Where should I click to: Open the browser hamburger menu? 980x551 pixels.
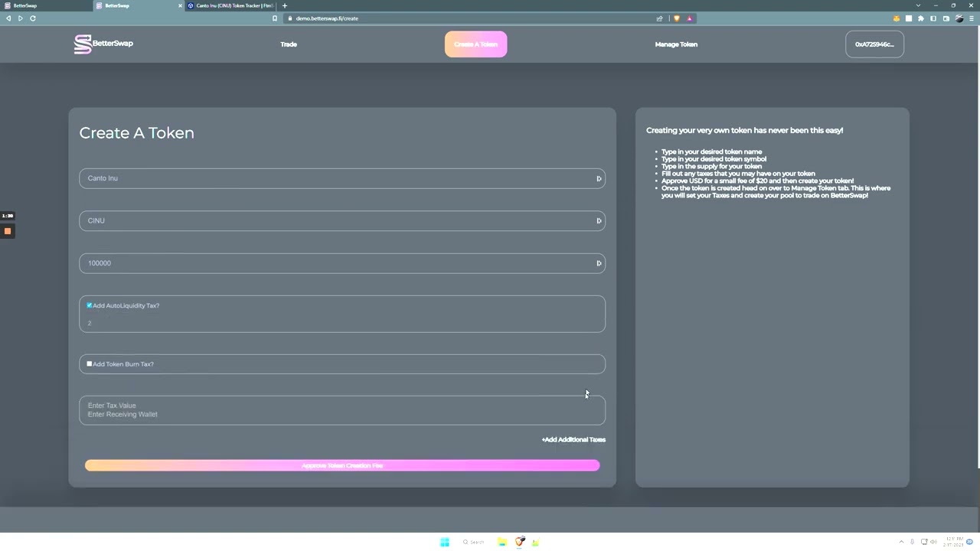pos(972,18)
